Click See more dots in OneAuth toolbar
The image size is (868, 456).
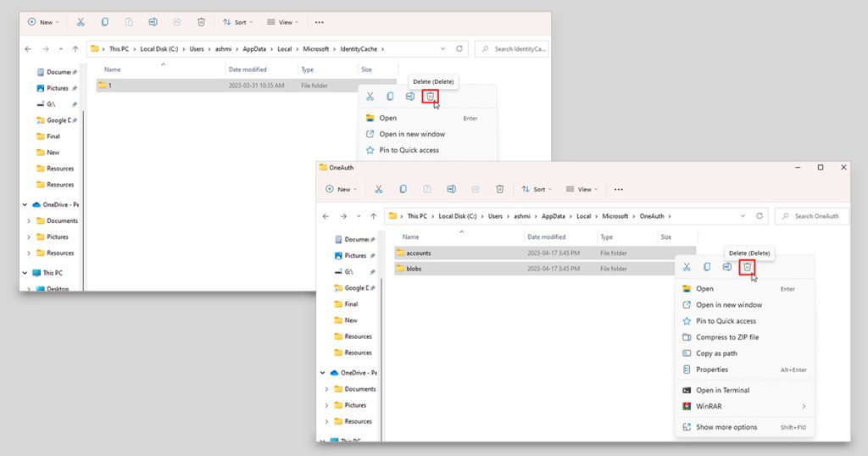pyautogui.click(x=618, y=189)
